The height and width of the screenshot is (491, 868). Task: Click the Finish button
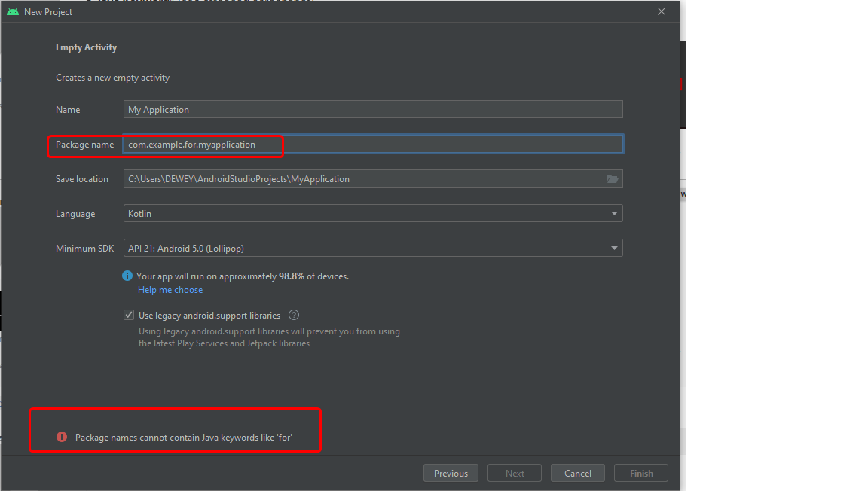(x=641, y=474)
